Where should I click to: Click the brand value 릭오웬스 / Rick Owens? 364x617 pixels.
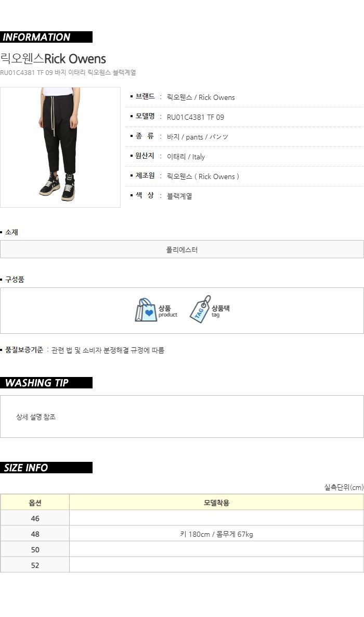coord(201,97)
